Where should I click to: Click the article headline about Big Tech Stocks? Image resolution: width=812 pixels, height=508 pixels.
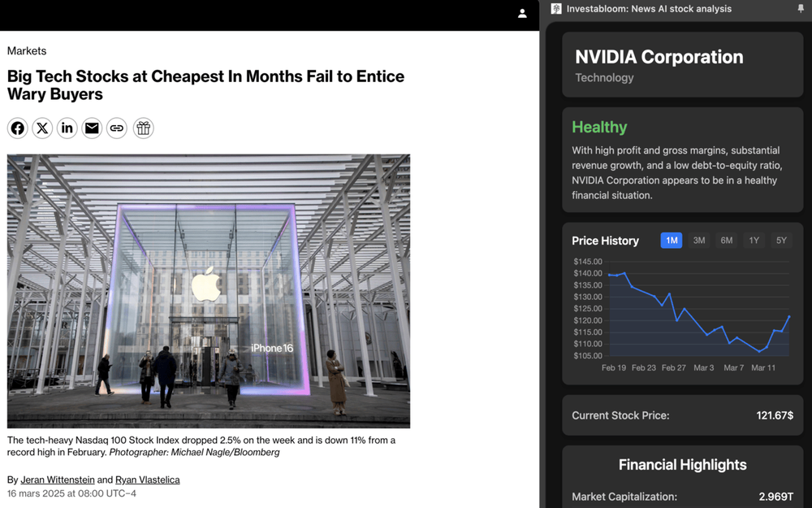coord(205,85)
